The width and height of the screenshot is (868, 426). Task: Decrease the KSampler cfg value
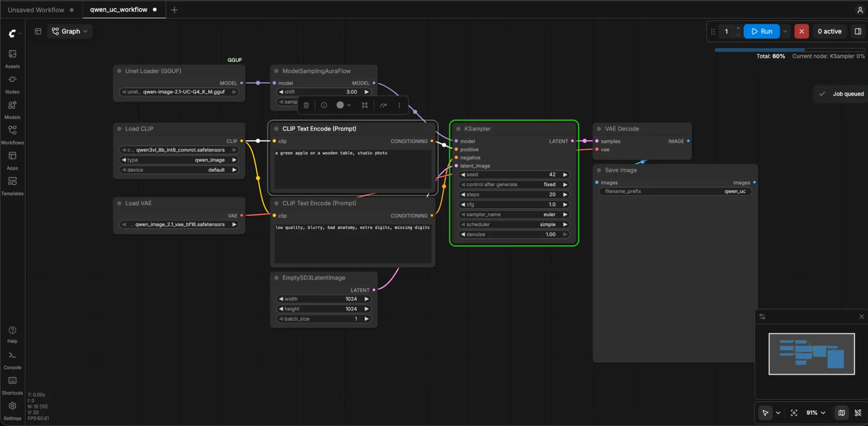click(463, 205)
